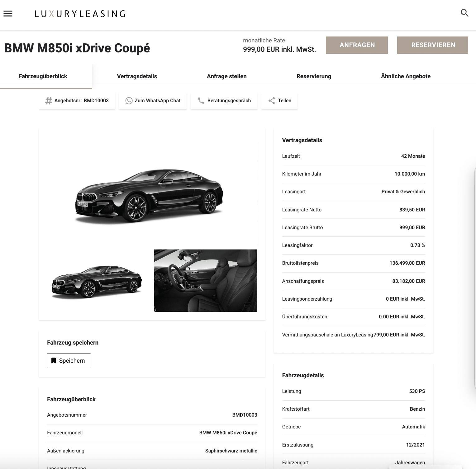
Task: Click the search magnifier icon
Action: tap(464, 13)
